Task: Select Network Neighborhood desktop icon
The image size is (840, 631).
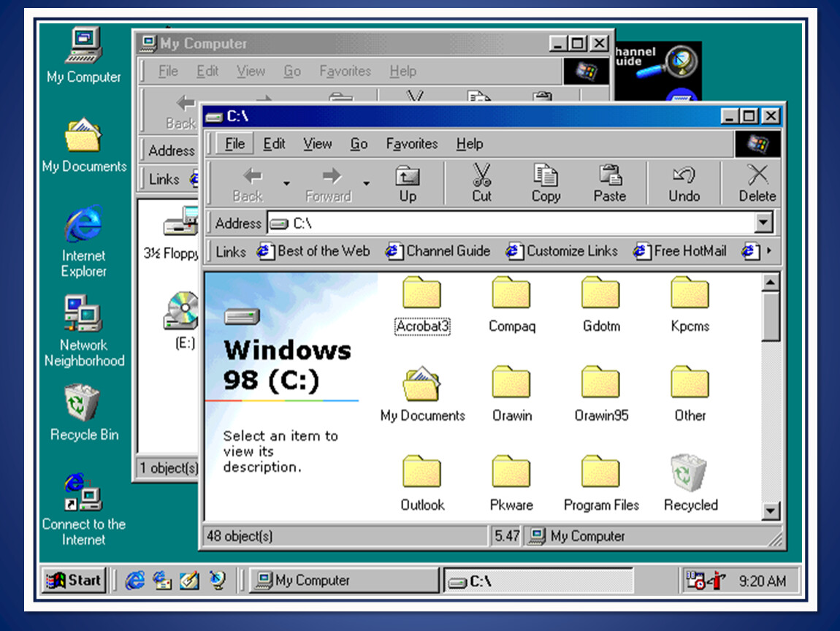Action: pos(83,331)
